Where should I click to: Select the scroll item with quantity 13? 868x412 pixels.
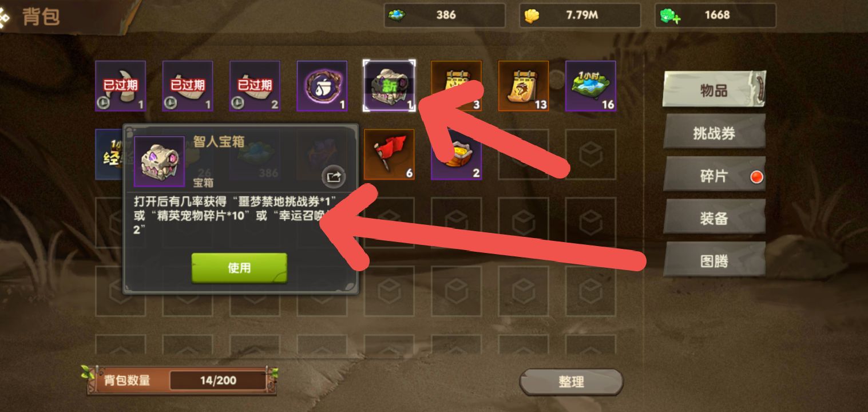[x=524, y=86]
